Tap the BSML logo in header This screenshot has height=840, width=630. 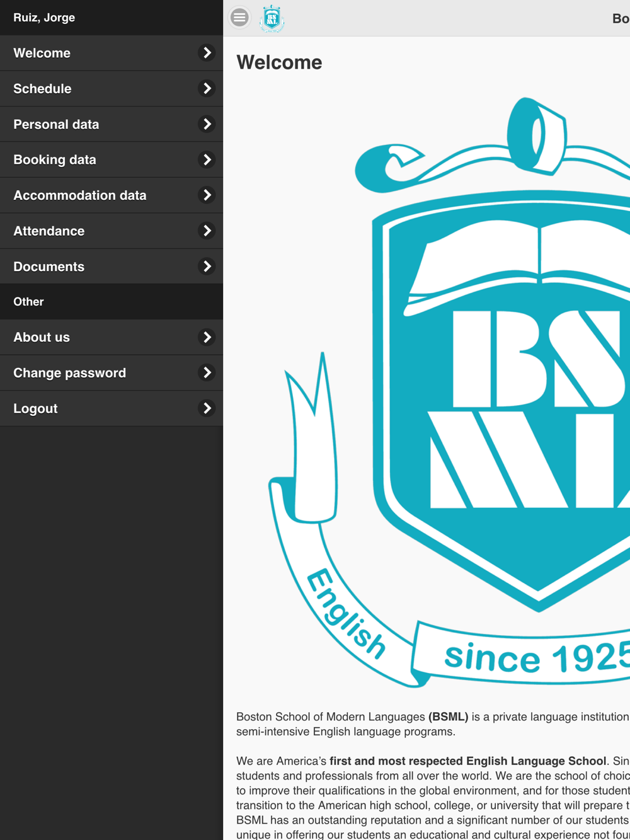tap(272, 18)
